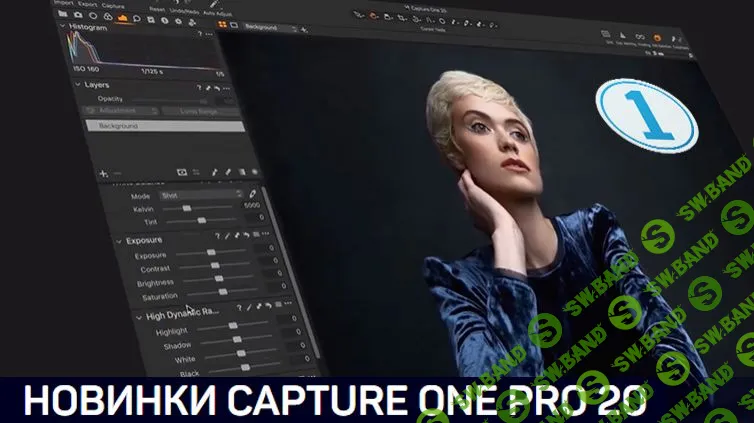This screenshot has width=754, height=423.
Task: Open the Capture tool tab camera icon
Action: tap(78, 15)
